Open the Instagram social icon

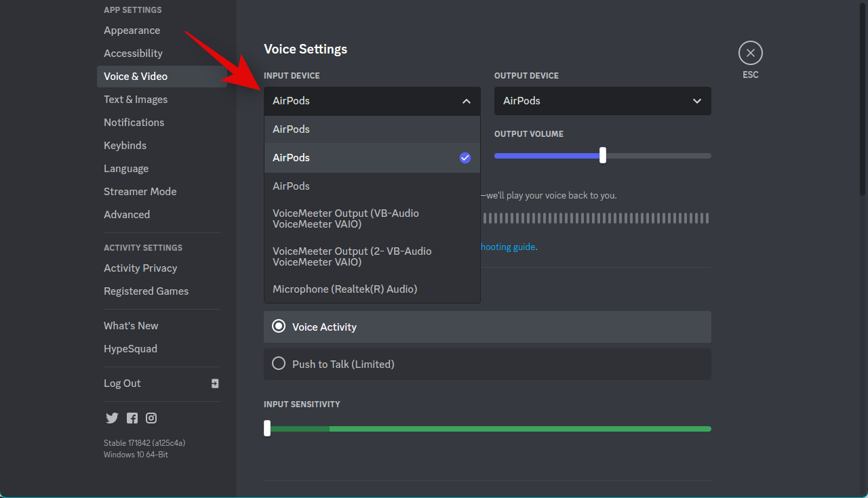click(x=151, y=418)
